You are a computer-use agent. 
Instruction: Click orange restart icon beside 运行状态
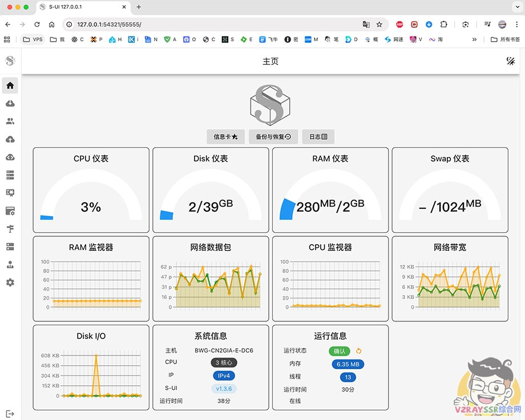(359, 351)
